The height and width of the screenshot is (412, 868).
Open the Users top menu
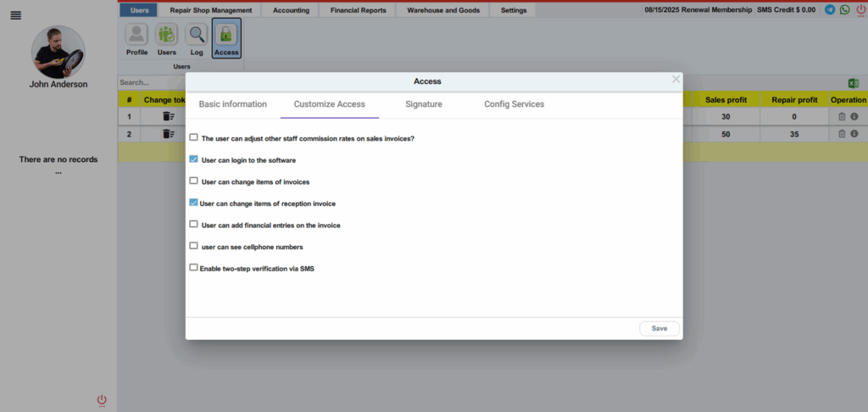[x=139, y=10]
